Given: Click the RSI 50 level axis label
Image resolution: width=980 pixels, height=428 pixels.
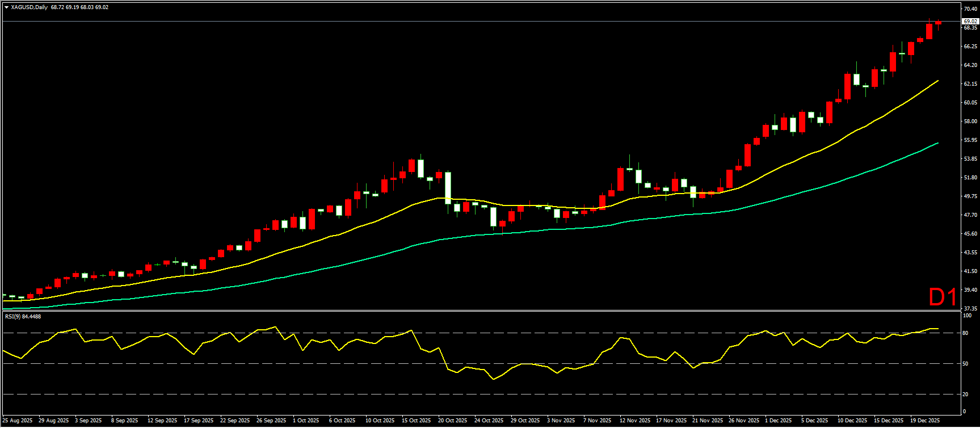Looking at the screenshot, I should 965,364.
